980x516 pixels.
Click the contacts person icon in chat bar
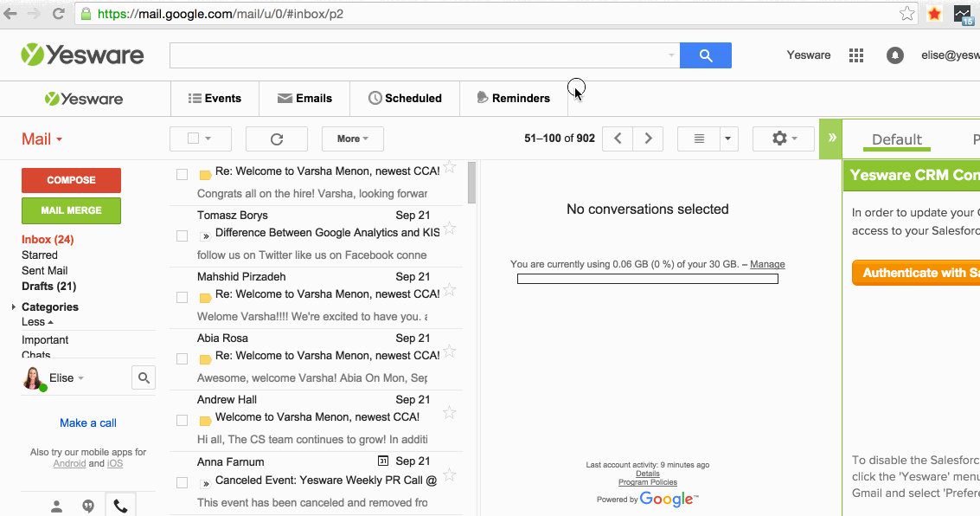(57, 506)
